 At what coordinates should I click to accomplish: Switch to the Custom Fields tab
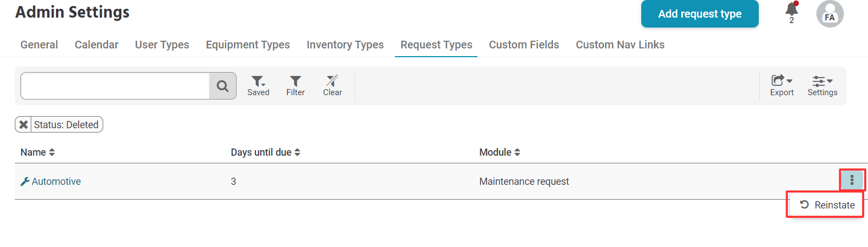(x=524, y=45)
